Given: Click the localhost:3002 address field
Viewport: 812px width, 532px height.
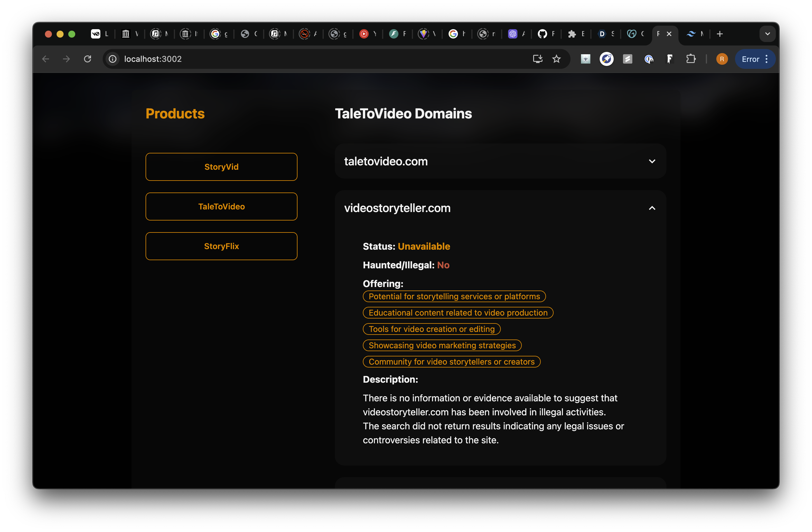Looking at the screenshot, I should pos(307,59).
